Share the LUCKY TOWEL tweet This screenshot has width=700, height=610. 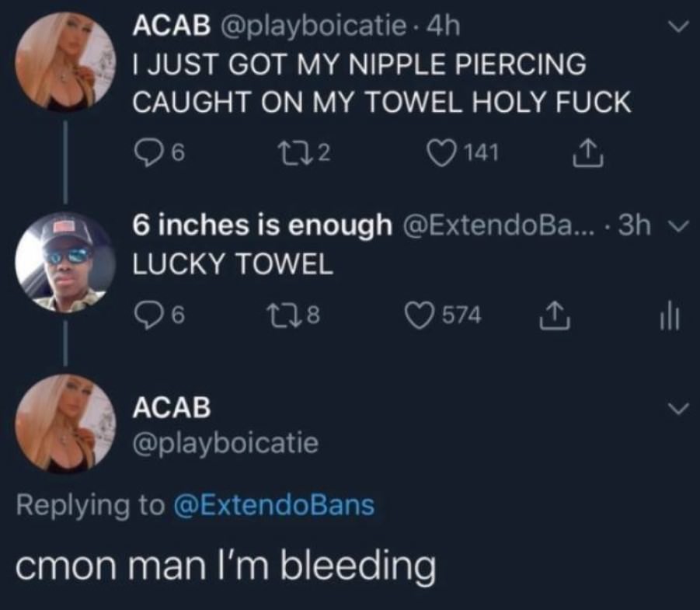(555, 315)
